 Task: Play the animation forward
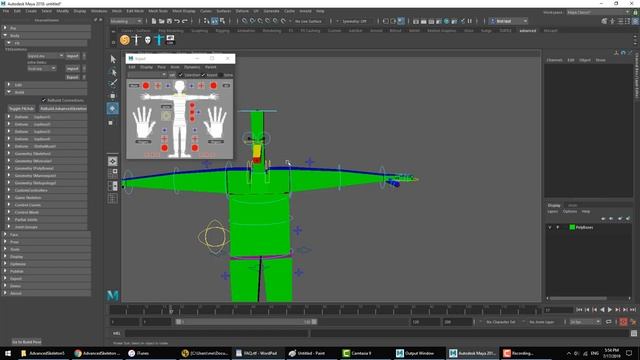(610, 310)
